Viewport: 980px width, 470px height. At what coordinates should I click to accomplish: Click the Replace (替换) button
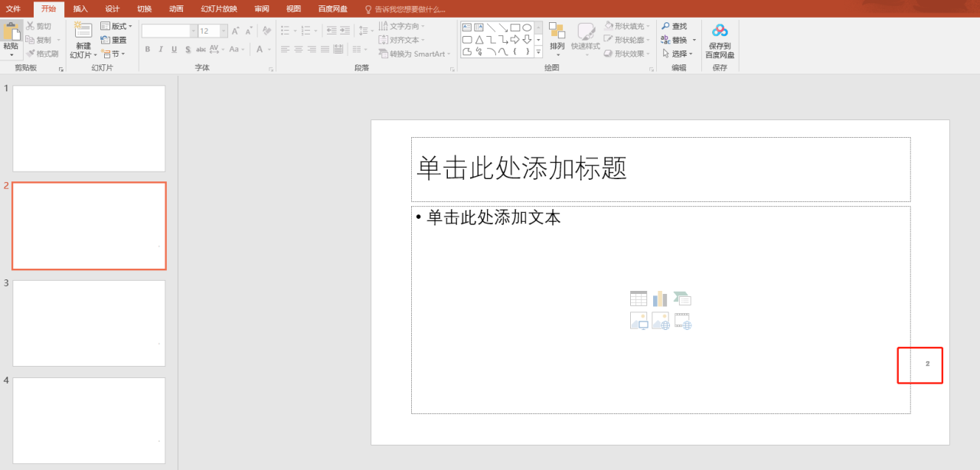(x=678, y=39)
